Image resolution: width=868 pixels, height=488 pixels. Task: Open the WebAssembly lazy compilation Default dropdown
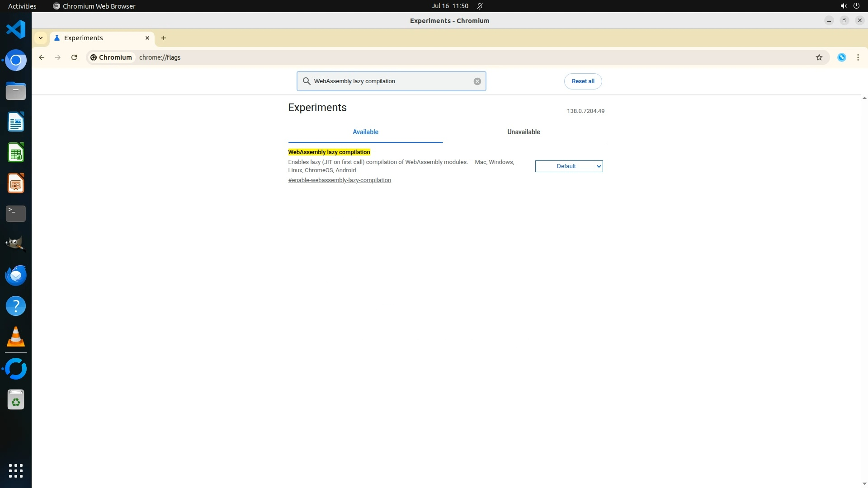[x=569, y=166]
